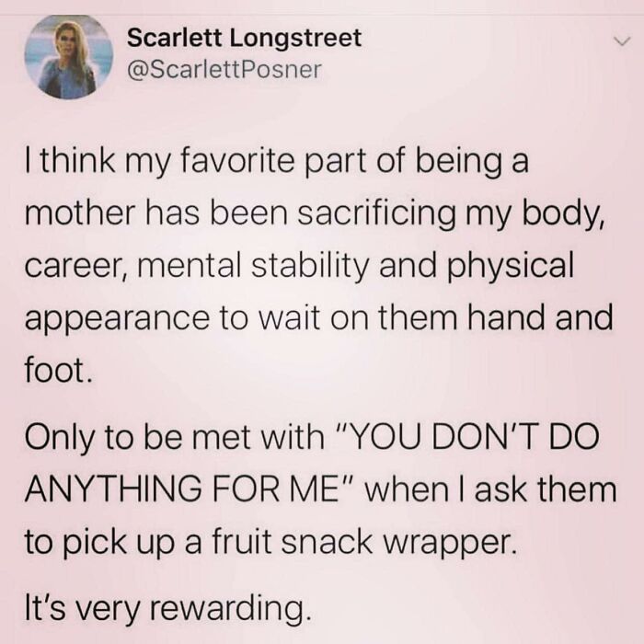Click the quoted "YOU DON'T DO" text

point(467,436)
